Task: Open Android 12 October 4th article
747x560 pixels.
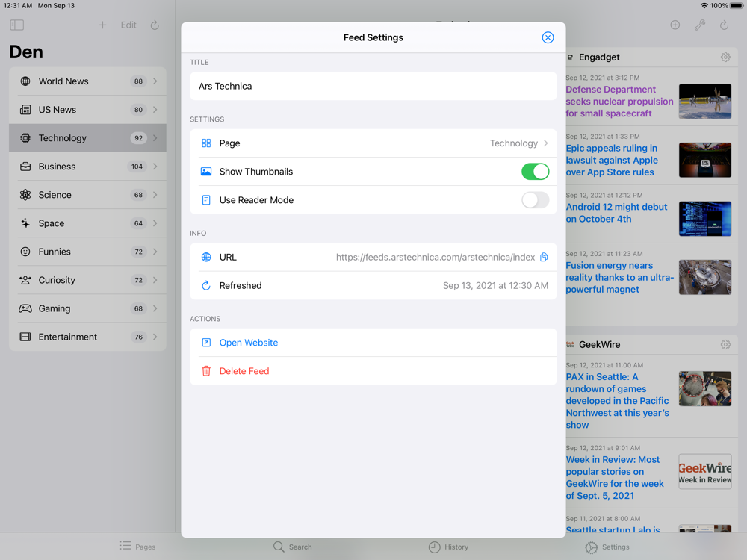Action: click(x=616, y=213)
